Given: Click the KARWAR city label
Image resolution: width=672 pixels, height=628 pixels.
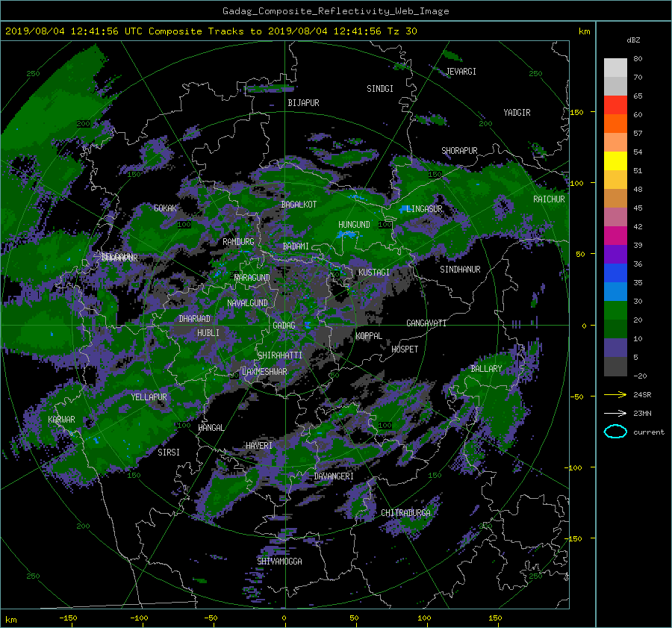Looking at the screenshot, I should (x=61, y=419).
